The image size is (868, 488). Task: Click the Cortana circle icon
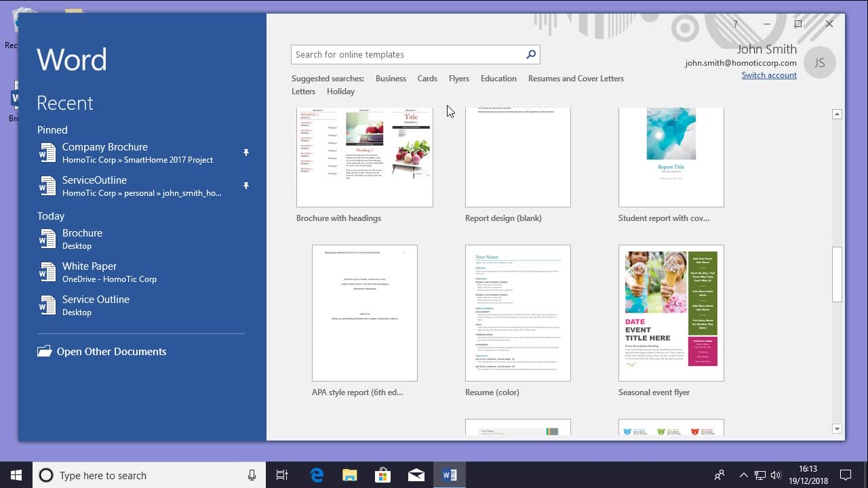click(46, 475)
